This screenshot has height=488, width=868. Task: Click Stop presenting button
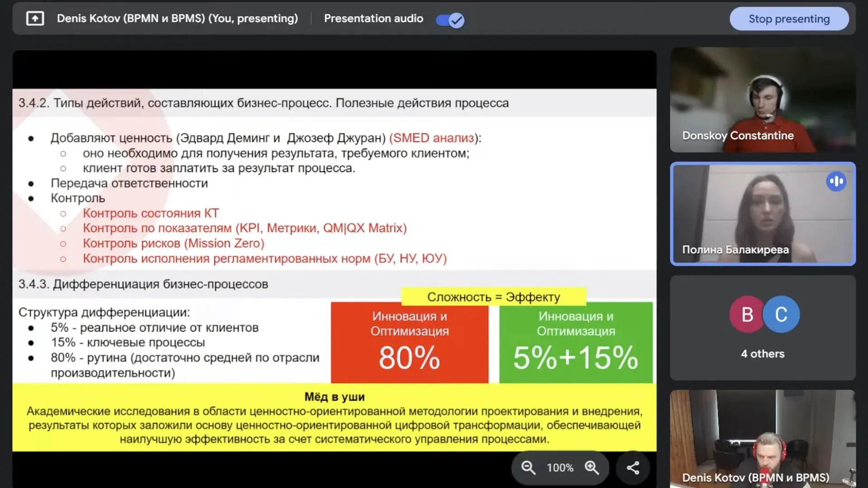click(x=789, y=19)
